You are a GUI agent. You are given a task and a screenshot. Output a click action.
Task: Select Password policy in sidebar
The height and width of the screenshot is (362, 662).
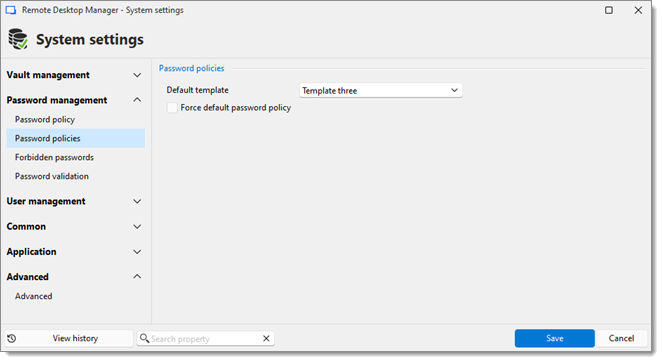pos(45,120)
